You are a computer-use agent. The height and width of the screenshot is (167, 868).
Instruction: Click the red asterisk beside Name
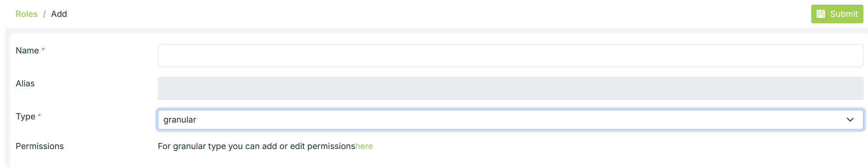pos(43,49)
